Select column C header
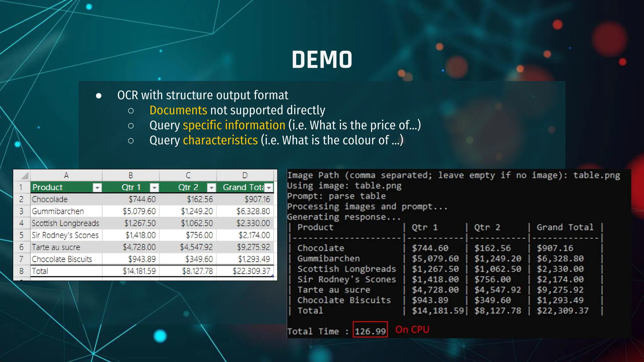644x362 pixels. click(188, 175)
